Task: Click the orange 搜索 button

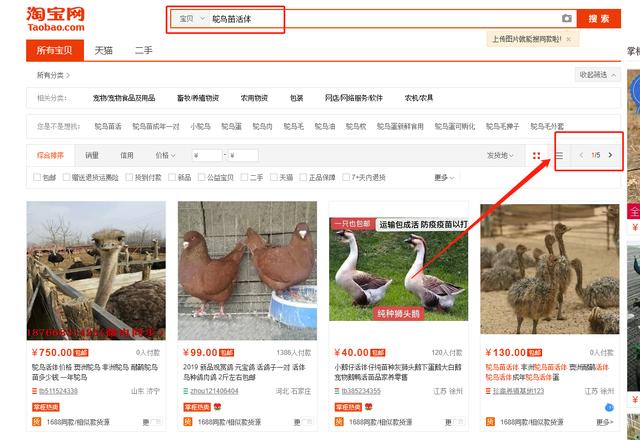Action: [x=599, y=18]
